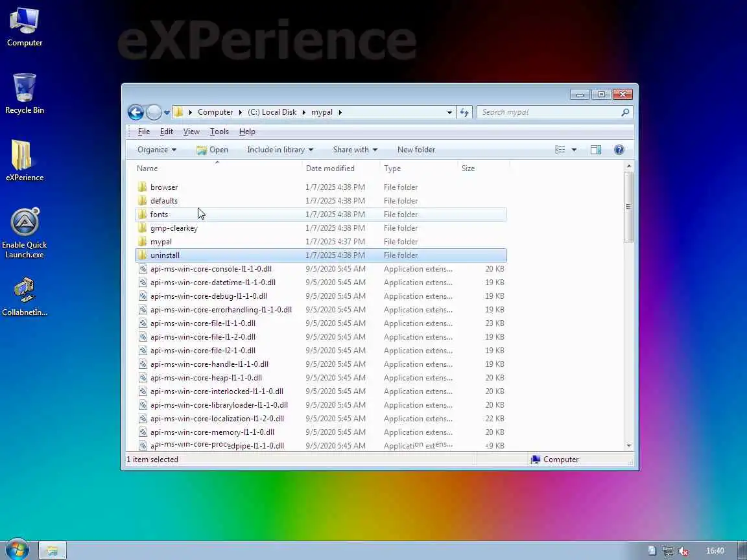
Task: Click the search magnifier icon
Action: pyautogui.click(x=625, y=112)
